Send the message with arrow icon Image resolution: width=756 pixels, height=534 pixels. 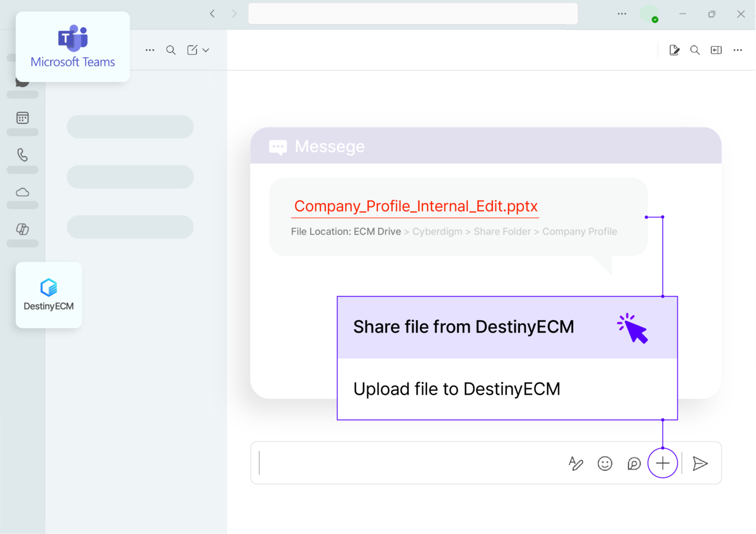pos(700,464)
